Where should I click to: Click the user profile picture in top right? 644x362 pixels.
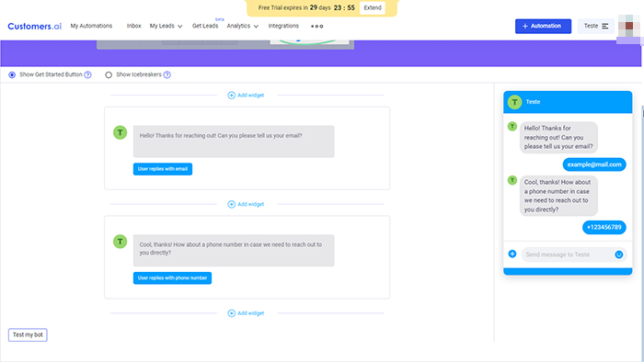pyautogui.click(x=628, y=27)
